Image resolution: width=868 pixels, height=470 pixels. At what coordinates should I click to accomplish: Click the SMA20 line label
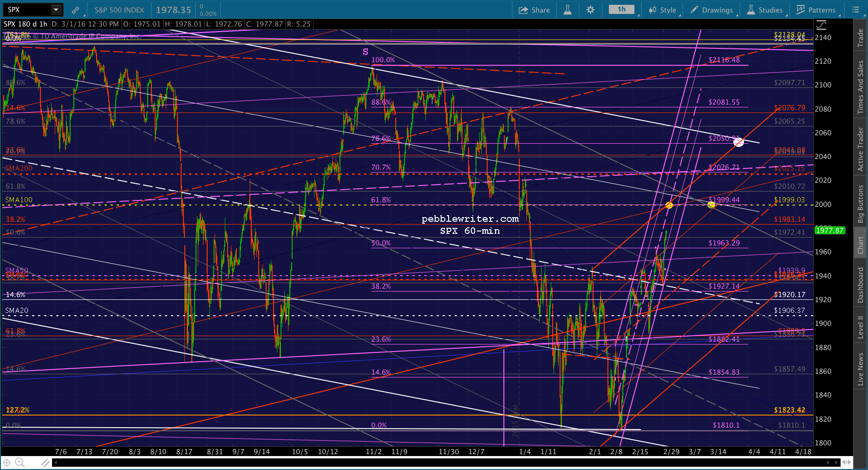[x=17, y=310]
